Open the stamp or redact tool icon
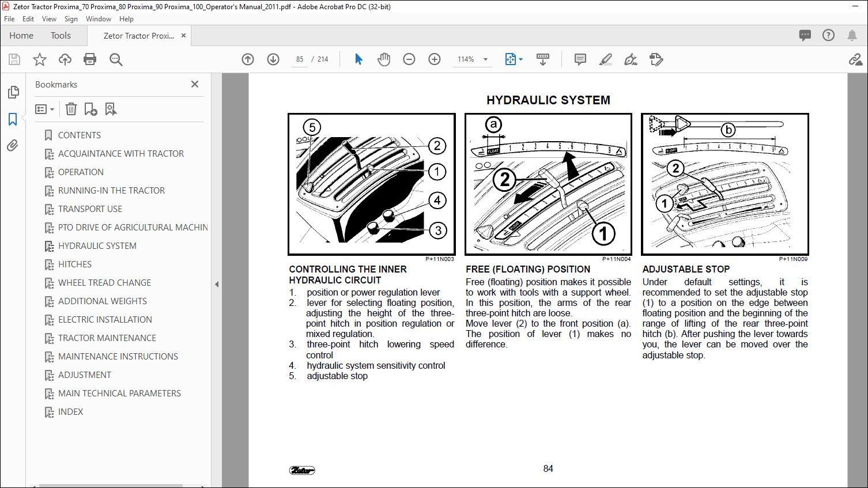868x488 pixels. click(x=656, y=59)
